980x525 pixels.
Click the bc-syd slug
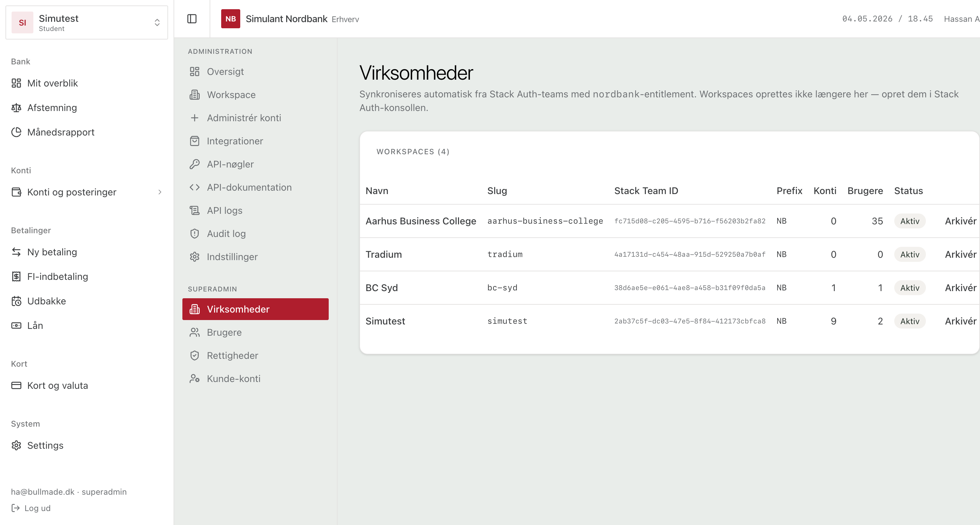coord(502,288)
